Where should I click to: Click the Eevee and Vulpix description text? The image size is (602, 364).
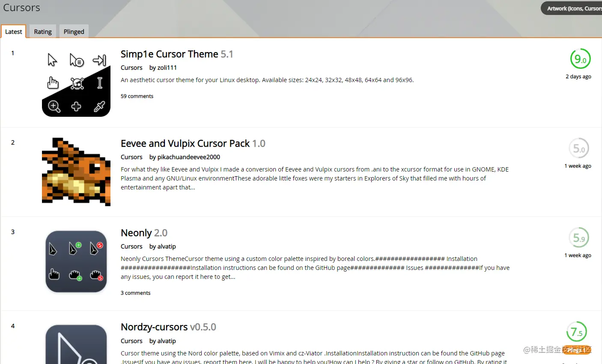pyautogui.click(x=315, y=178)
